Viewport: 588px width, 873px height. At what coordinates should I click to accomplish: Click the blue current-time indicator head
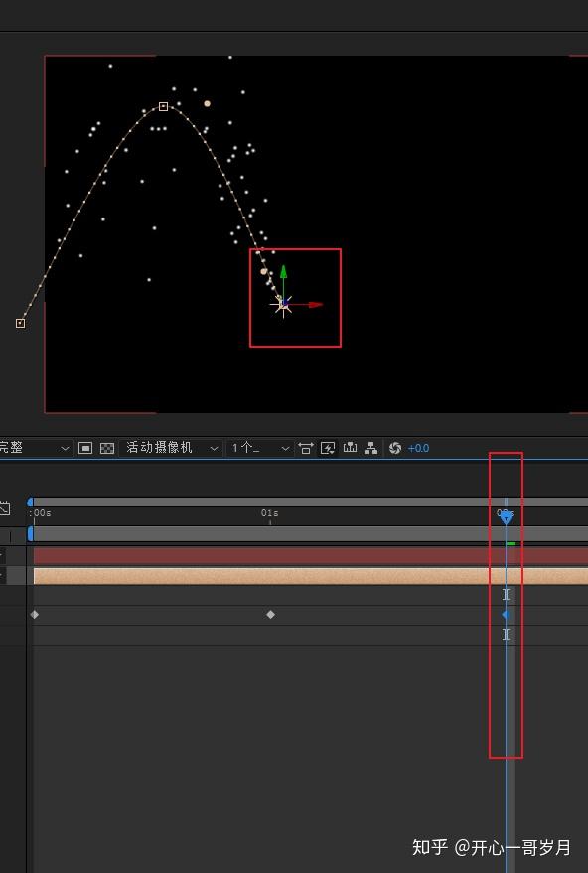coord(506,518)
